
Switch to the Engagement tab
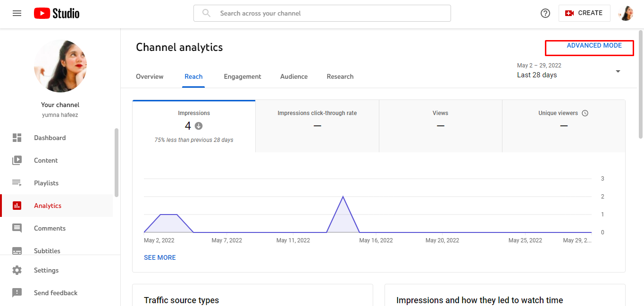click(x=243, y=76)
